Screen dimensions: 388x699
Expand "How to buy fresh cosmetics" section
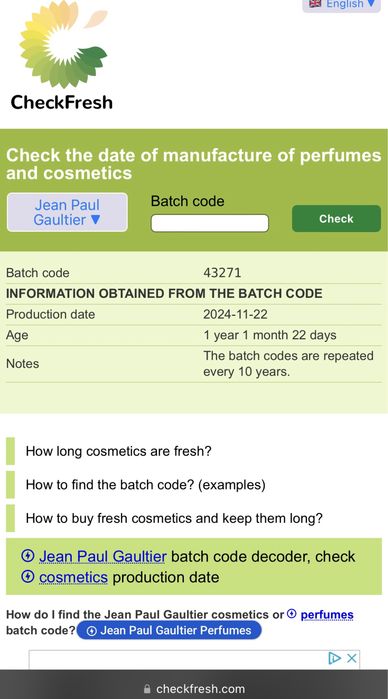pyautogui.click(x=174, y=518)
